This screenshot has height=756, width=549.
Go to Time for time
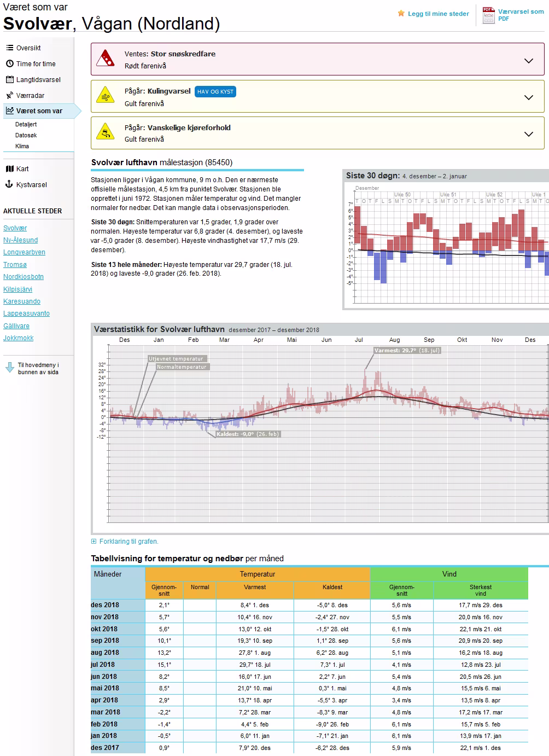pyautogui.click(x=36, y=64)
